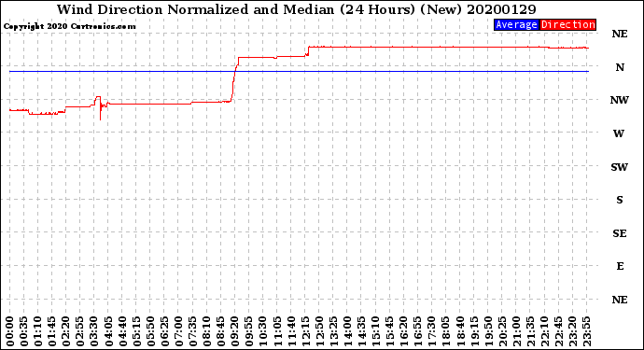Click the SE axis label

coord(620,233)
